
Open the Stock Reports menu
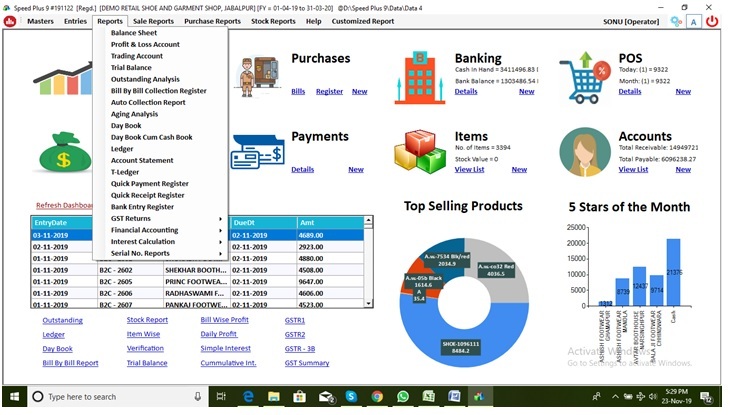point(273,21)
